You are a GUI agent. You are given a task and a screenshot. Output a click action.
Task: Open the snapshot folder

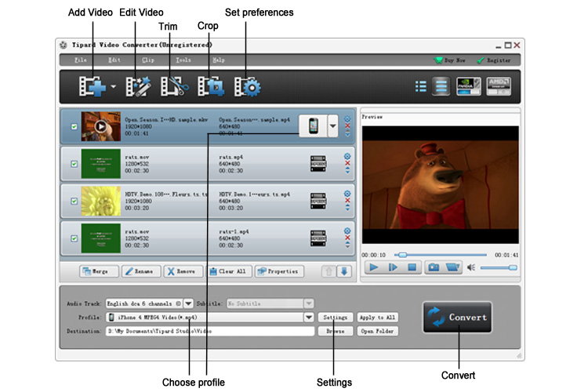(x=452, y=267)
